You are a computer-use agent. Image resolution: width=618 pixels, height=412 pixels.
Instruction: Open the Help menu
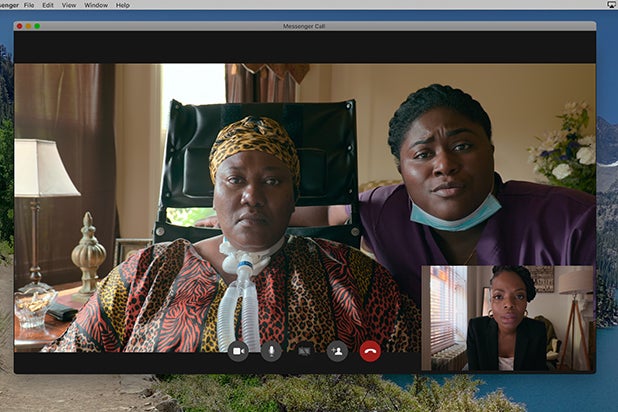[x=123, y=5]
